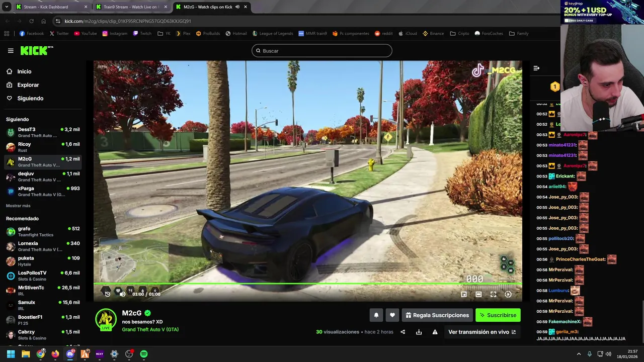Open the Grand Theft Auto V (GTA) category link

tap(150, 330)
